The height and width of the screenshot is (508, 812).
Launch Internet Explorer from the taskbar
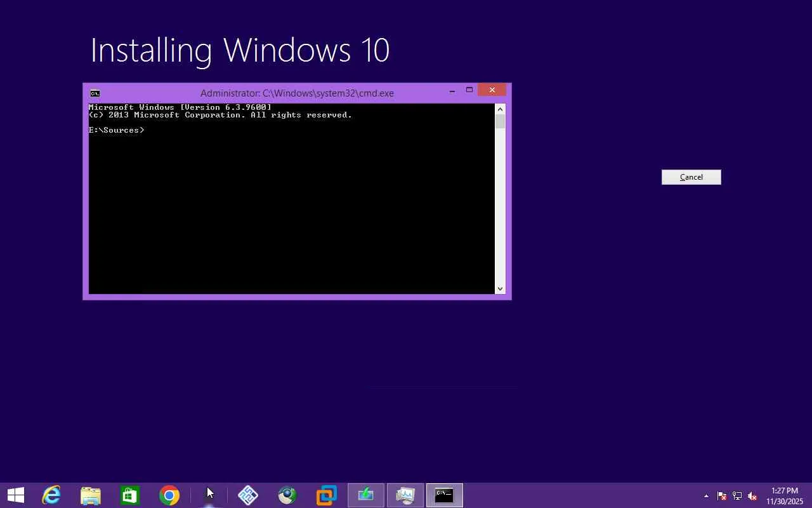[51, 495]
